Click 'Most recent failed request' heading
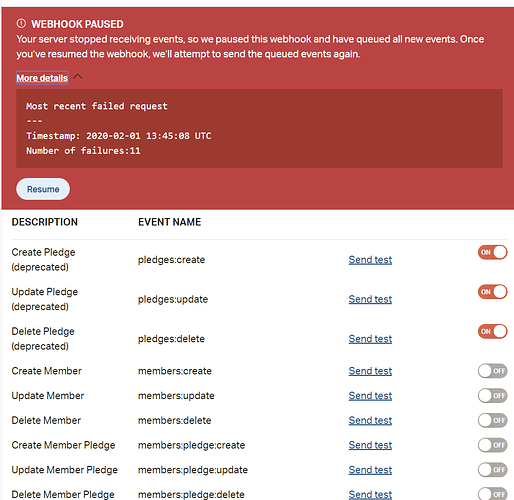This screenshot has height=500, width=514. 97,106
